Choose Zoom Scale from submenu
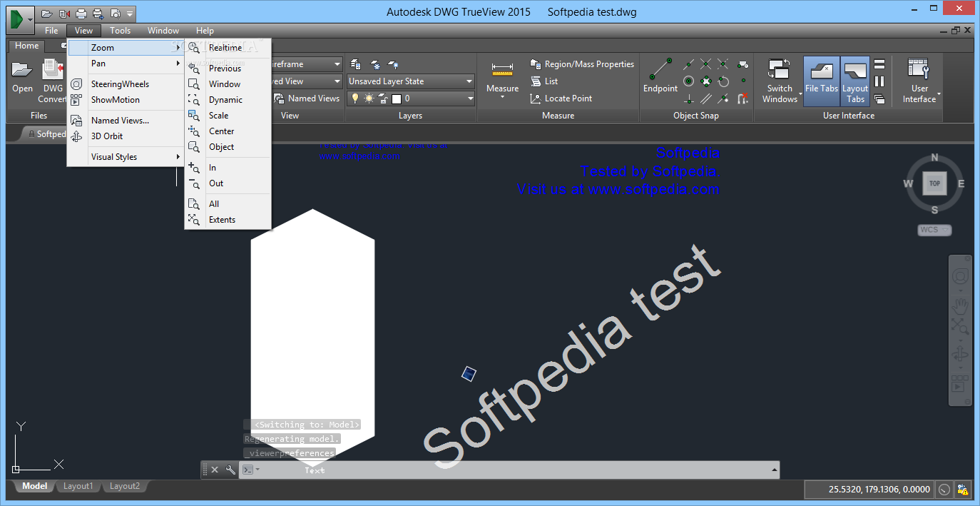 point(228,116)
